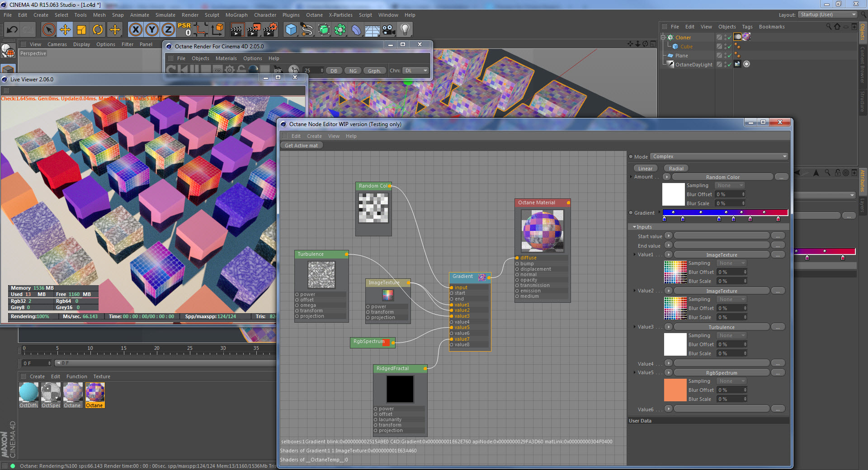Open Edit Render Settings icon
This screenshot has width=868, height=470.
[270, 30]
